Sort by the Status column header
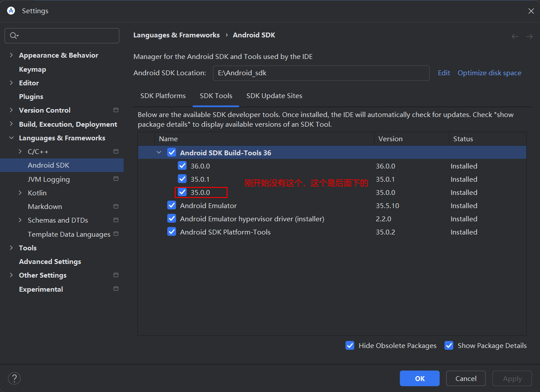 488,139
